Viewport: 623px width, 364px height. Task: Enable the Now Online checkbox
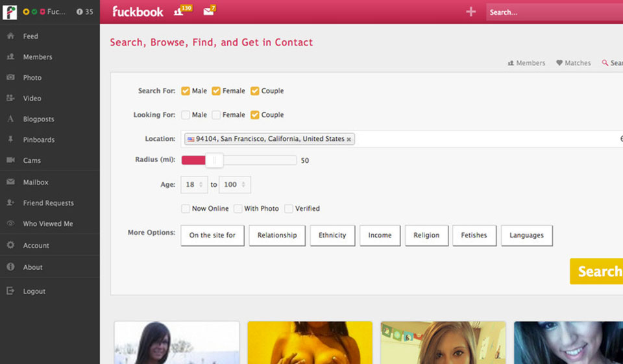pos(186,208)
